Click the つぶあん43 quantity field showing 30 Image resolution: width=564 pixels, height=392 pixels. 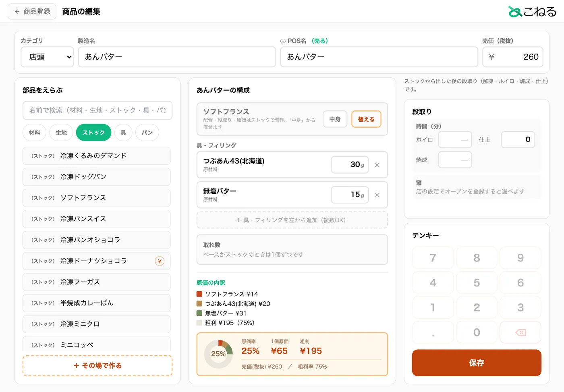pos(350,165)
